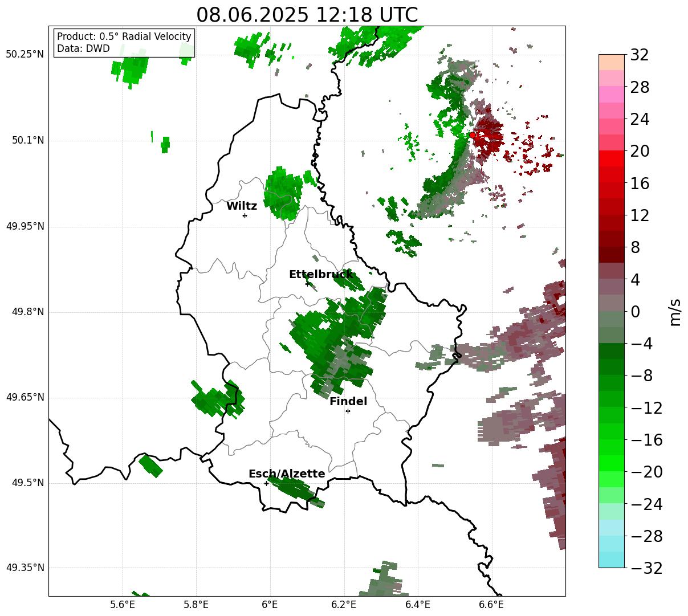688x616 pixels.
Task: Click the green echo patch near 49.65°N border
Action: click(x=218, y=399)
